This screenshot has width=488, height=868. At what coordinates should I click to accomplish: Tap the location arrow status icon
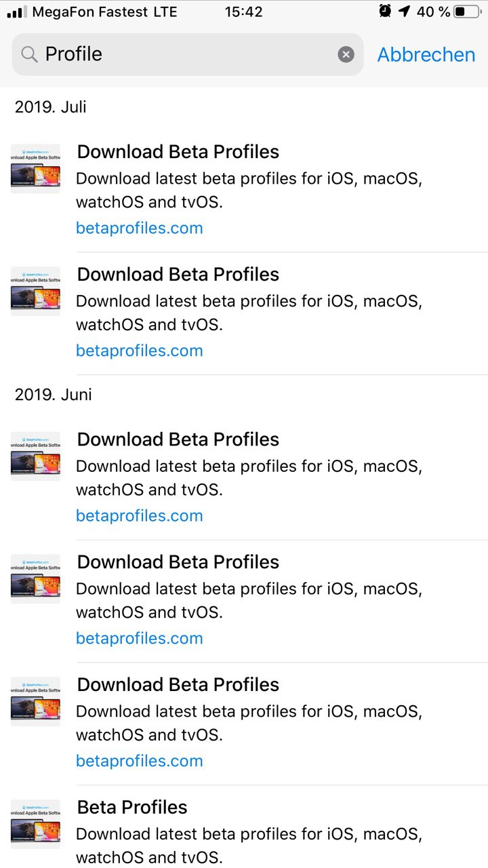tap(404, 11)
